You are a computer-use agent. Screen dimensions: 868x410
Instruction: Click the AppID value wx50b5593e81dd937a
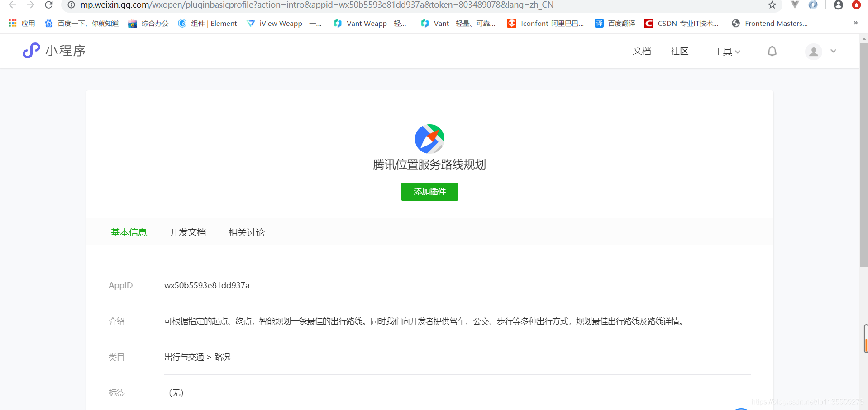click(207, 286)
